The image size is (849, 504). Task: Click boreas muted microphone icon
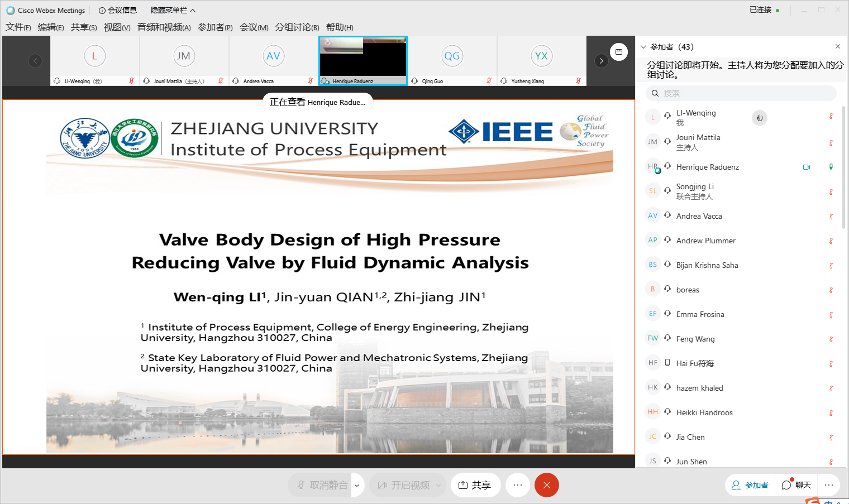(831, 290)
